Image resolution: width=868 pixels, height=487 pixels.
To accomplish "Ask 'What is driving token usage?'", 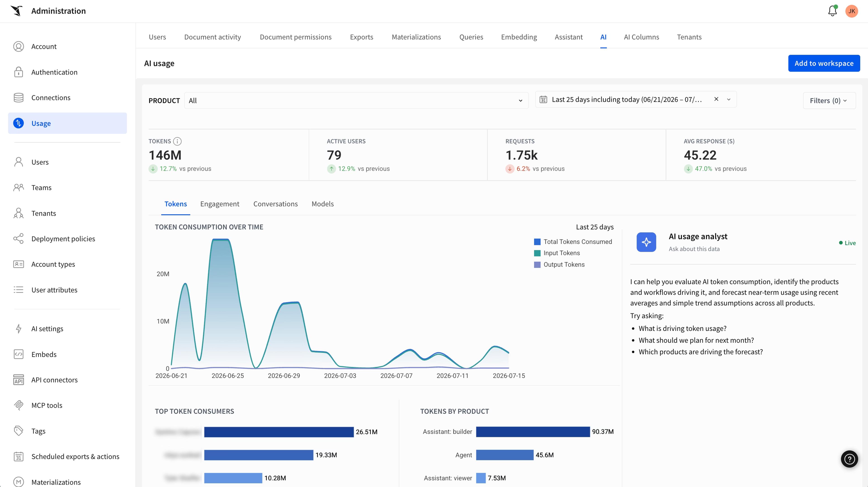I will [x=682, y=328].
